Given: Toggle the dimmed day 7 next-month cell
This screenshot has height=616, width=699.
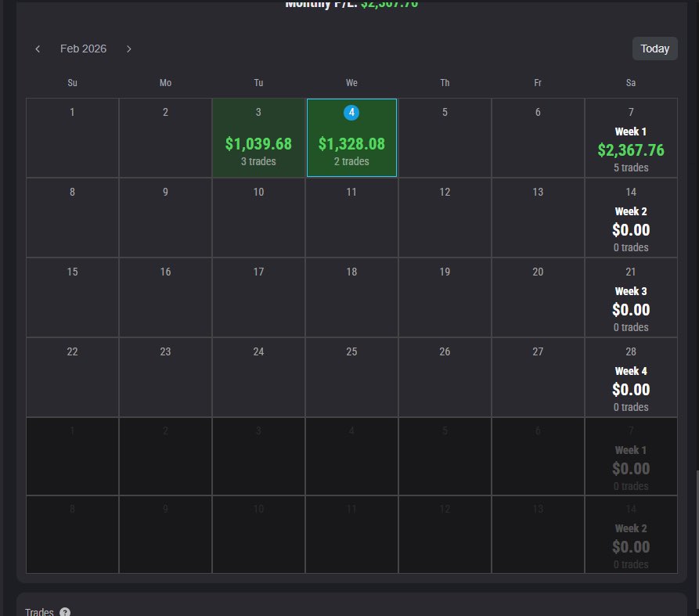Looking at the screenshot, I should point(631,456).
